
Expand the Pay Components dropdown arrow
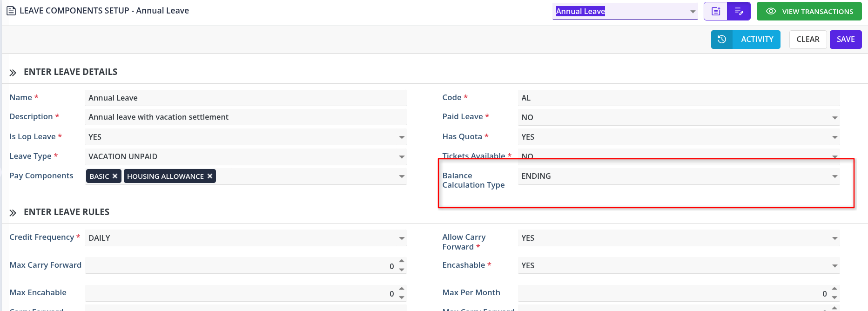(402, 176)
